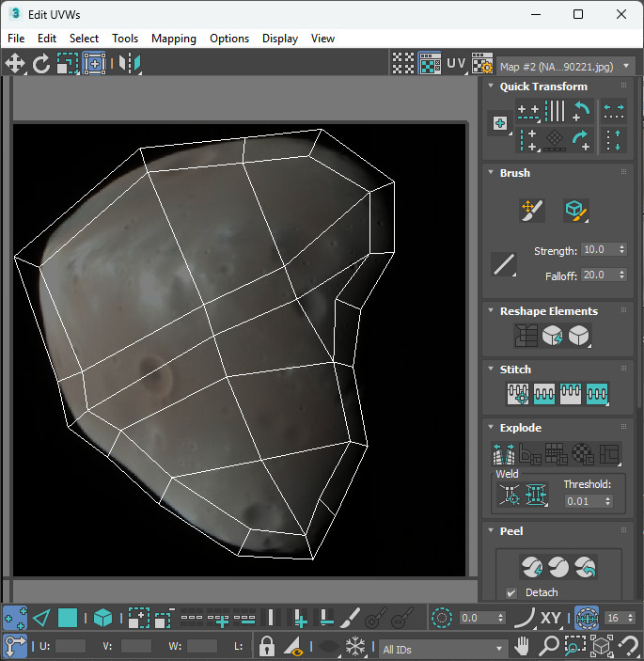This screenshot has width=644, height=661.
Task: Select the Zoom magnifier tool
Action: 549,646
